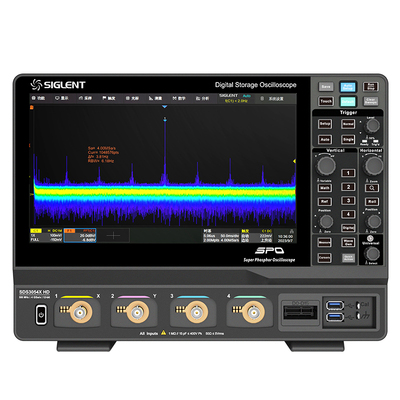Open the on-screen Analysis menu
Screen dimensions: 400x400
[202, 98]
